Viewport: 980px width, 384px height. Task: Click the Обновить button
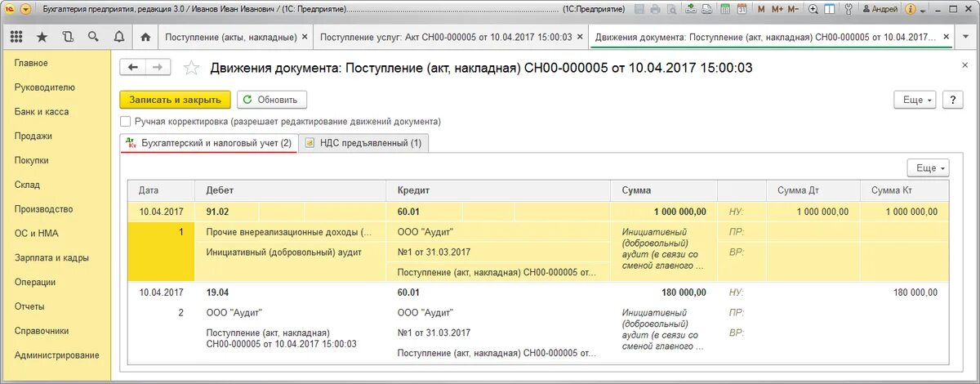[x=272, y=100]
